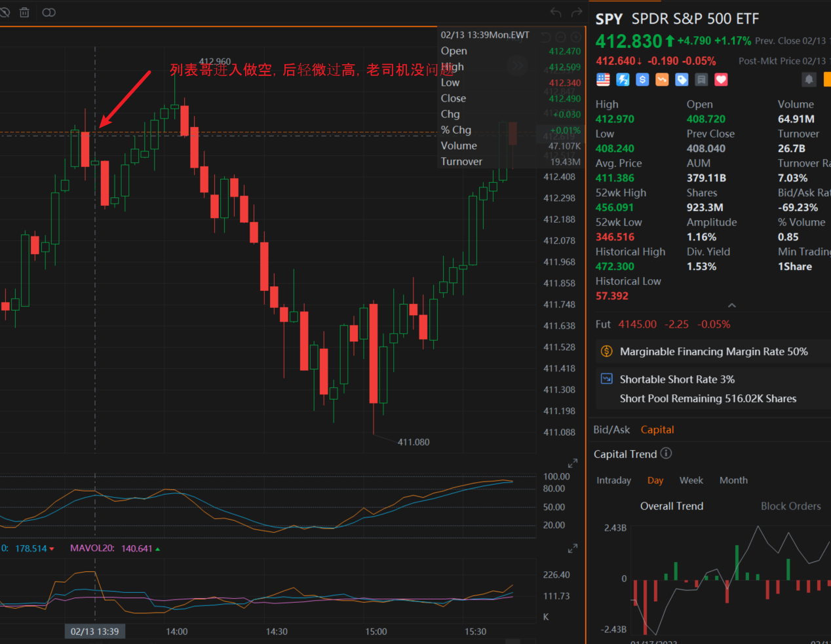Click the blue dollar sign icon
The image size is (831, 644).
(x=642, y=79)
